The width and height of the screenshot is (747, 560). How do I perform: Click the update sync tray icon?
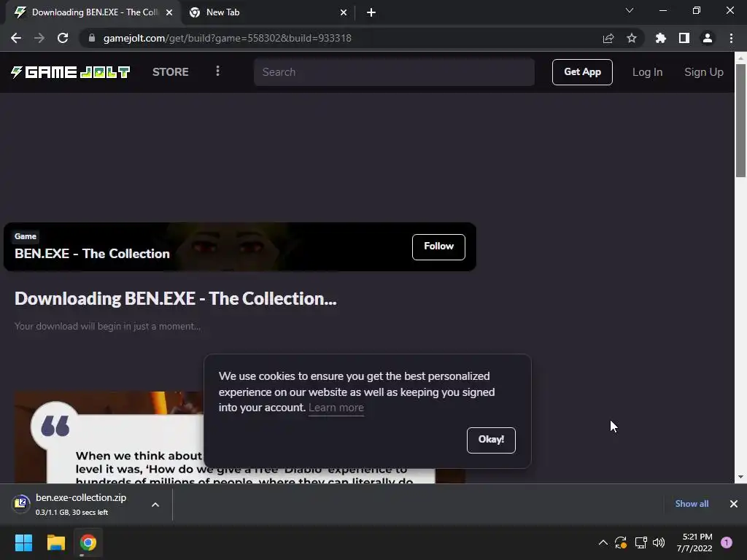click(621, 542)
